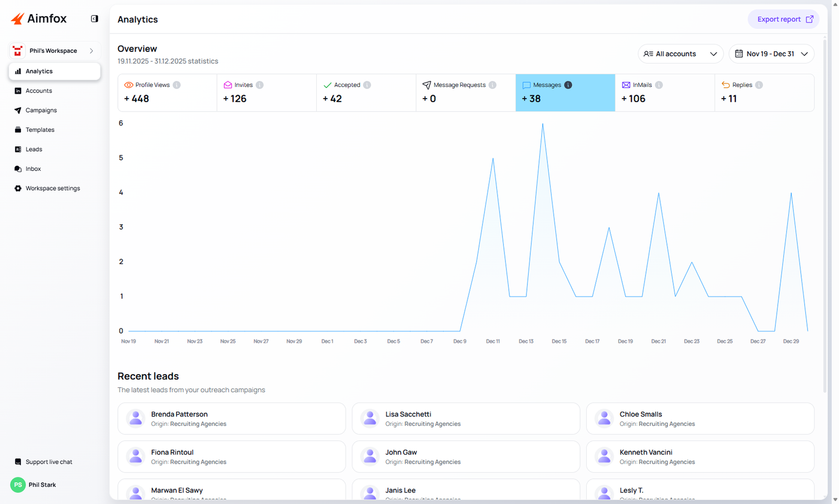
Task: Collapse the sidebar with the panel icon
Action: point(94,19)
